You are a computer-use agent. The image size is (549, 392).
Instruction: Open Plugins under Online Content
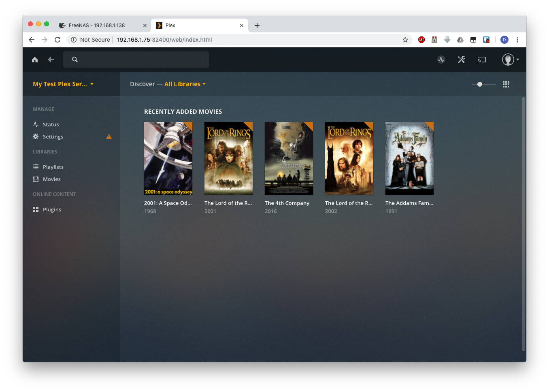(52, 209)
